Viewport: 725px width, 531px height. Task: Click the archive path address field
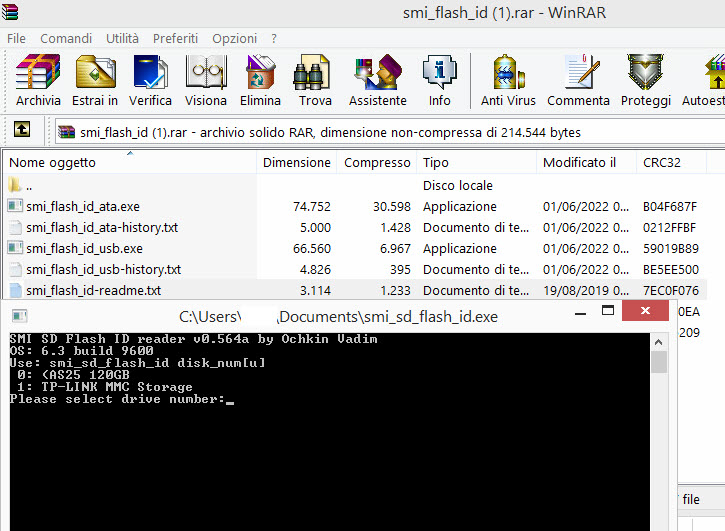click(390, 132)
